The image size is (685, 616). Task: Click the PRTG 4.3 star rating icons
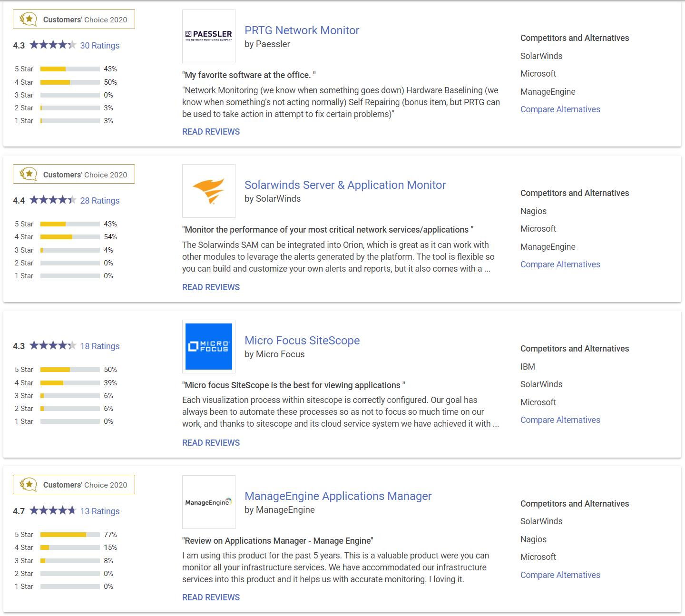pos(52,45)
